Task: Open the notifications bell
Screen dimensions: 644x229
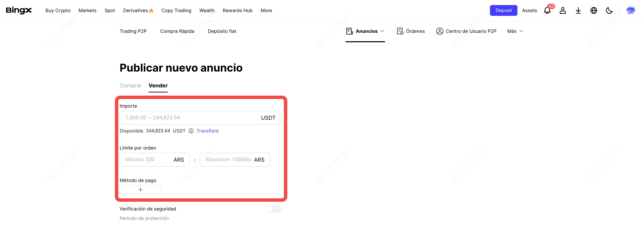Action: tap(547, 10)
